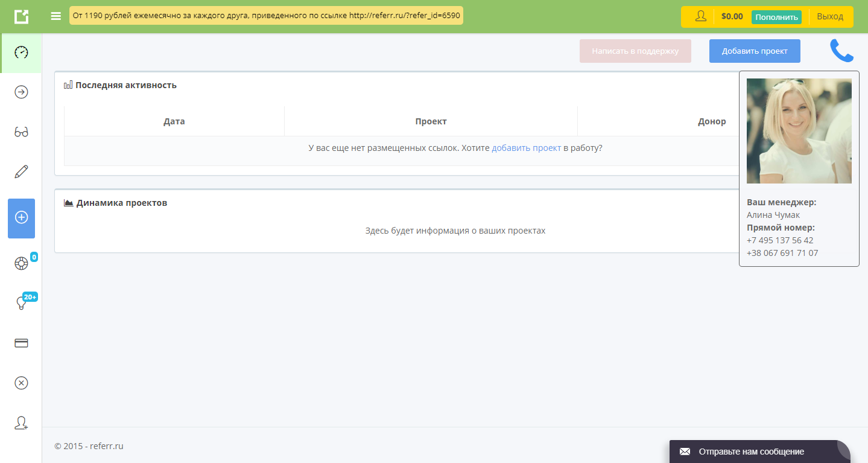The height and width of the screenshot is (463, 868).
Task: Click the manager name Алина Чумак
Action: pyautogui.click(x=773, y=215)
